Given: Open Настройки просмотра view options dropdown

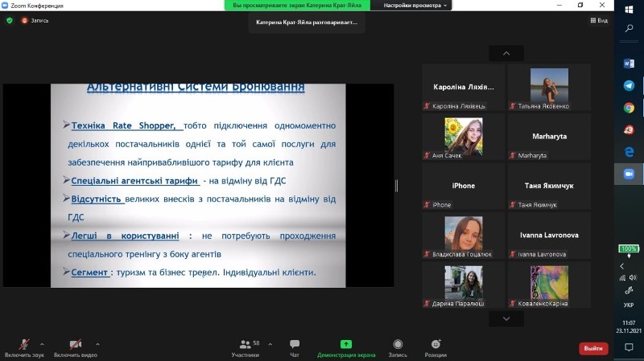Looking at the screenshot, I should pos(415,6).
